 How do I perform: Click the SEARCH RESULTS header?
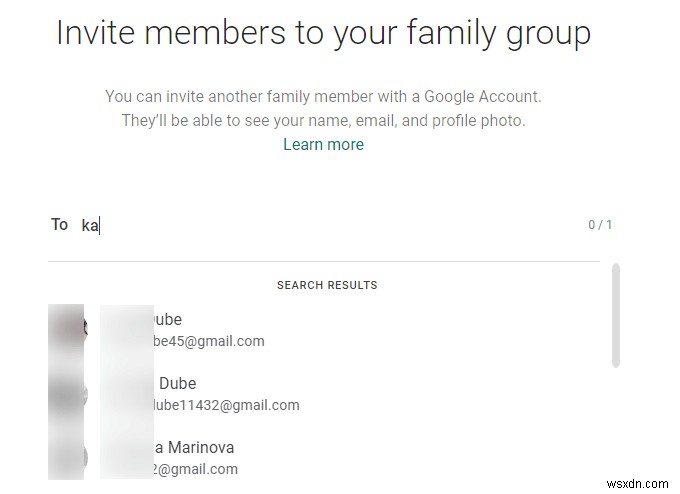327,285
